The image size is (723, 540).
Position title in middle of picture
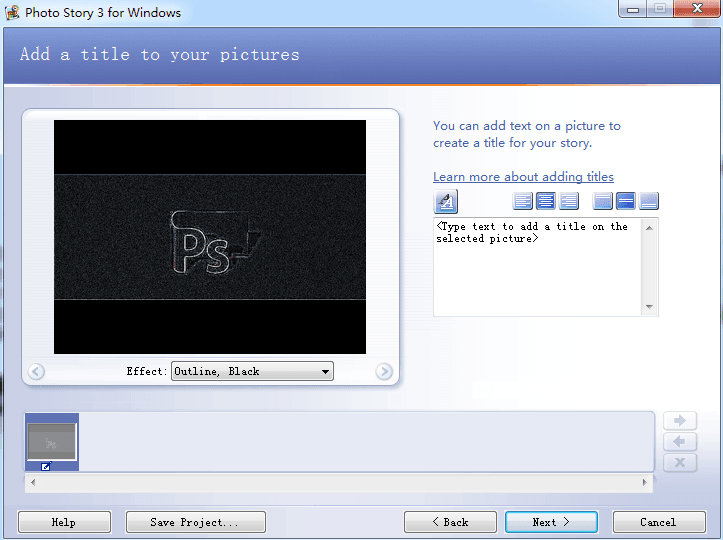tap(626, 201)
